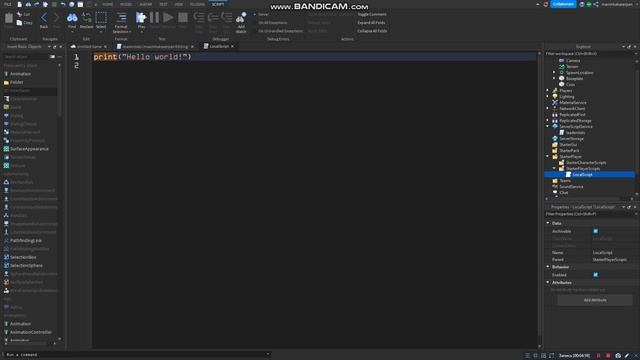Click Expand All Folds action
Viewport: 640px width, 360px height.
coord(371,22)
